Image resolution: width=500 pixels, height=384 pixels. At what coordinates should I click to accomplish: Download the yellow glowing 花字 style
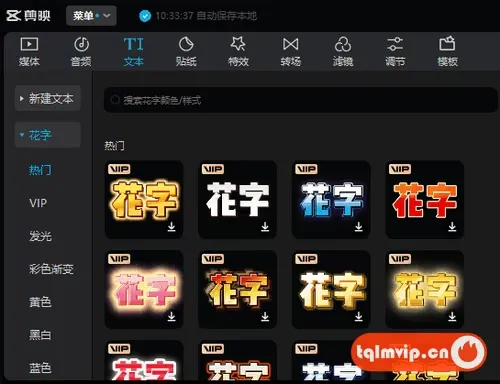(452, 316)
